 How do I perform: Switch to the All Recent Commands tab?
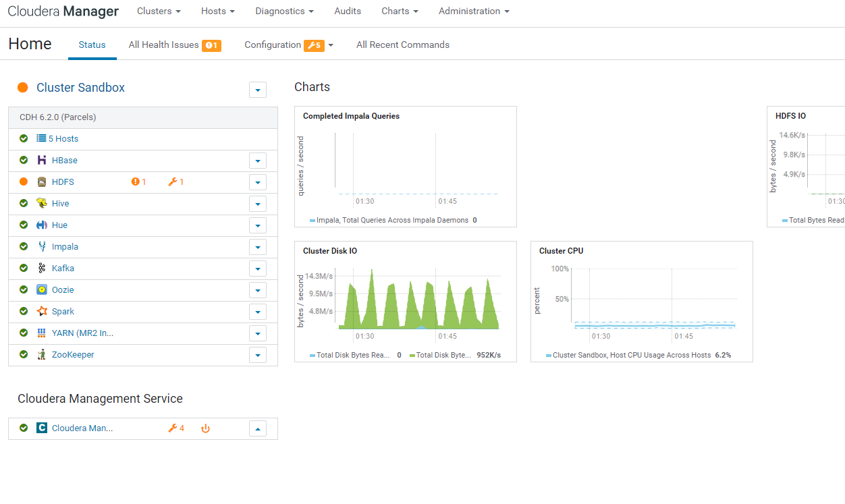pyautogui.click(x=402, y=45)
